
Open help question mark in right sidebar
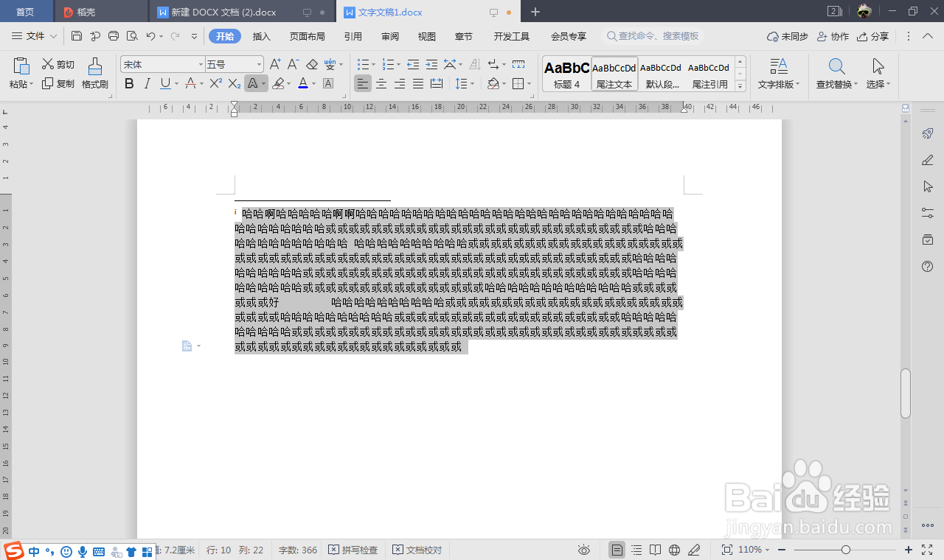point(928,266)
